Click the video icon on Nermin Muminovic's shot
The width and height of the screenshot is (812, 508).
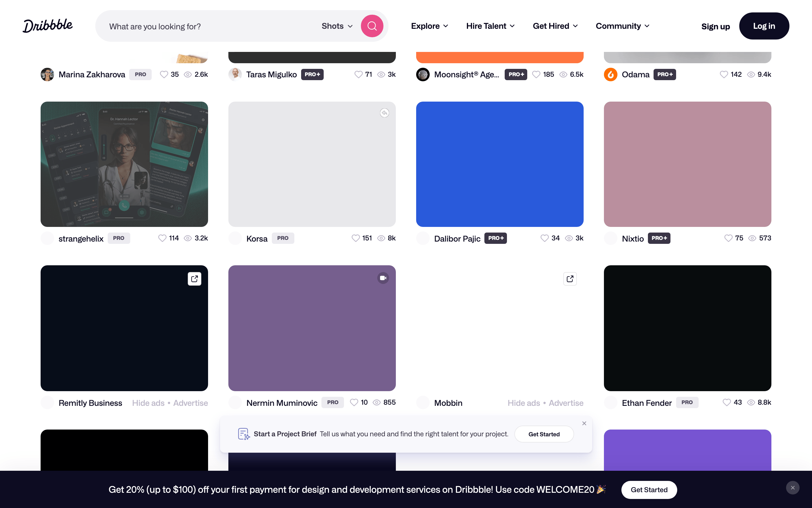pyautogui.click(x=383, y=278)
